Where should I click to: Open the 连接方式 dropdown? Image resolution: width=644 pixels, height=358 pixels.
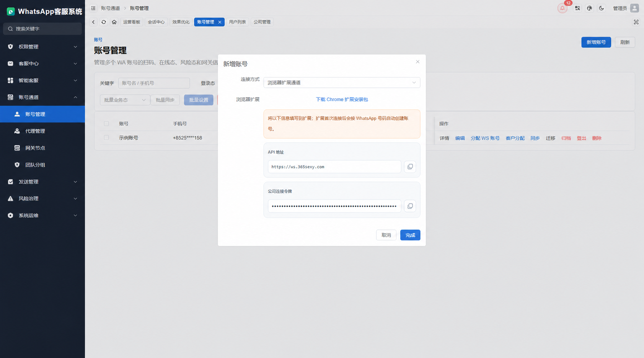(x=342, y=83)
